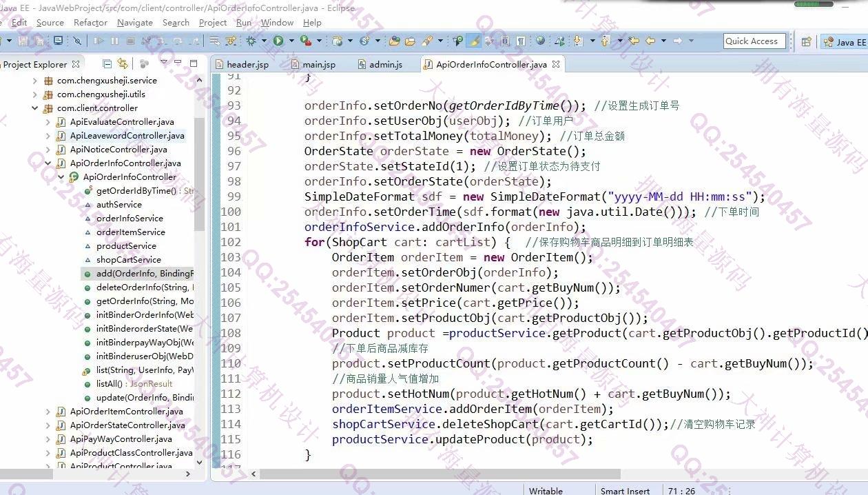The height and width of the screenshot is (495, 868).
Task: Select the add(OrderInfo, Binding...) method
Action: pyautogui.click(x=145, y=274)
